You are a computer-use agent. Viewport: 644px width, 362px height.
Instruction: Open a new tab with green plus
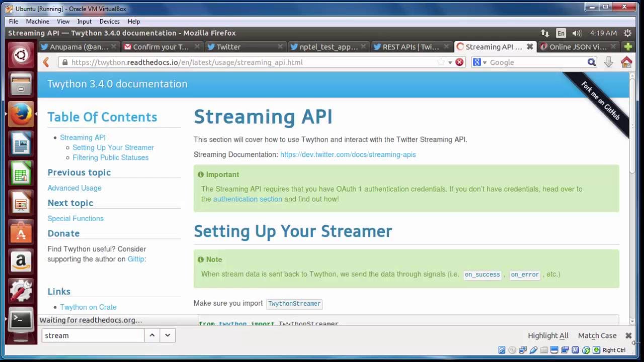coord(628,47)
